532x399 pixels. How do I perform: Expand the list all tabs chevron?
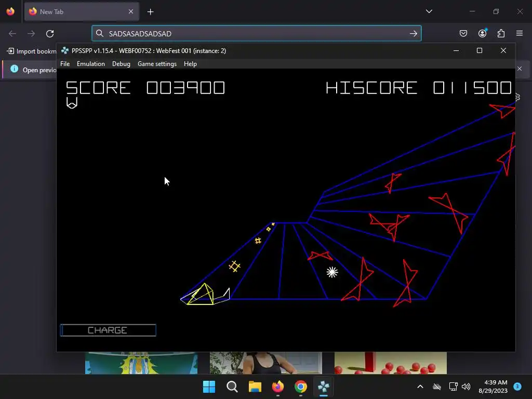[x=429, y=11]
